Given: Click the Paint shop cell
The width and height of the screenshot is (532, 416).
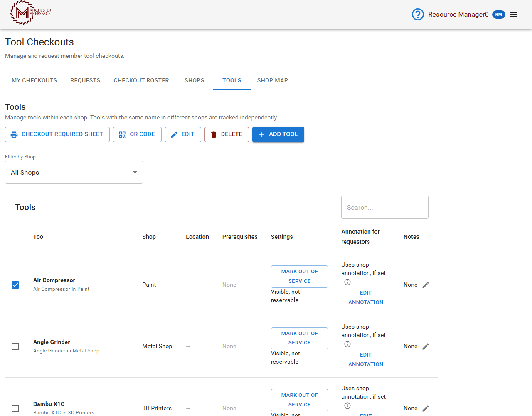Looking at the screenshot, I should pyautogui.click(x=149, y=285).
